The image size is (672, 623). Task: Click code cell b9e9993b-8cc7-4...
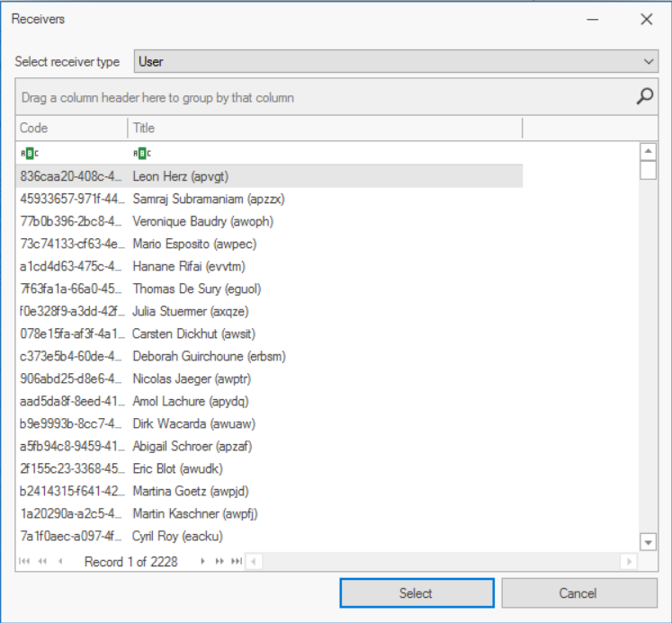tap(72, 424)
